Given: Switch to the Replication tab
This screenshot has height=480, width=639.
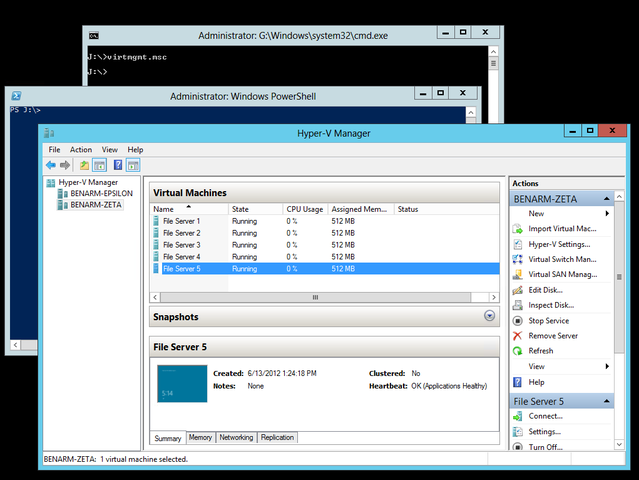Looking at the screenshot, I should tap(278, 437).
